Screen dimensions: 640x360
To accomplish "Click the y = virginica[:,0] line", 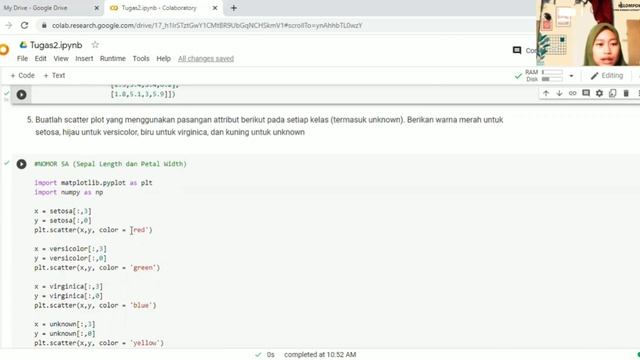I will 69,296.
